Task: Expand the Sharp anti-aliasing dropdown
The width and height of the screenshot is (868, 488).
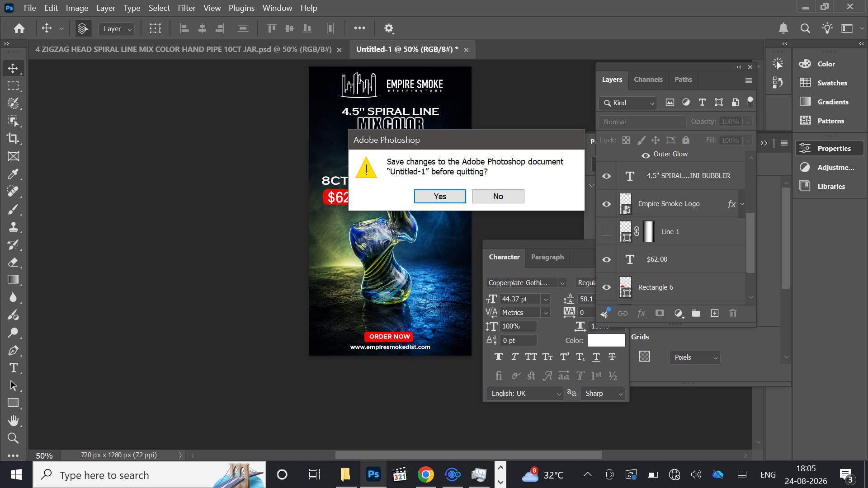Action: tap(603, 394)
